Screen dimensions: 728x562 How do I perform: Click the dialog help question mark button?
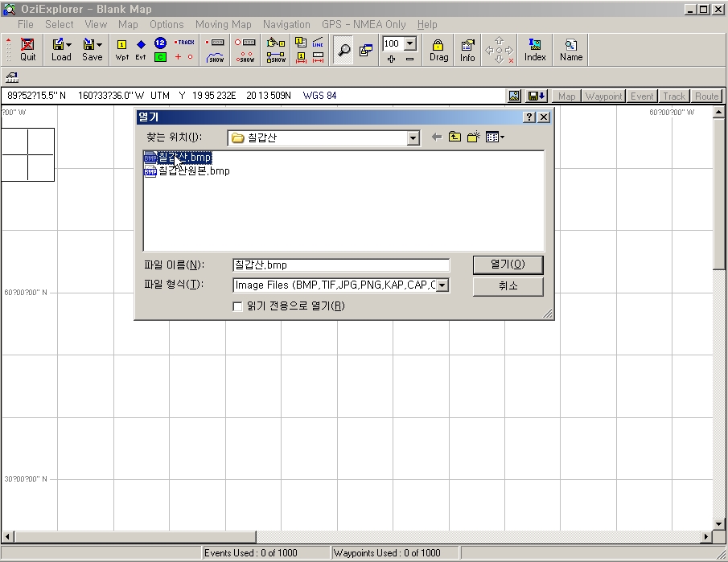[529, 117]
